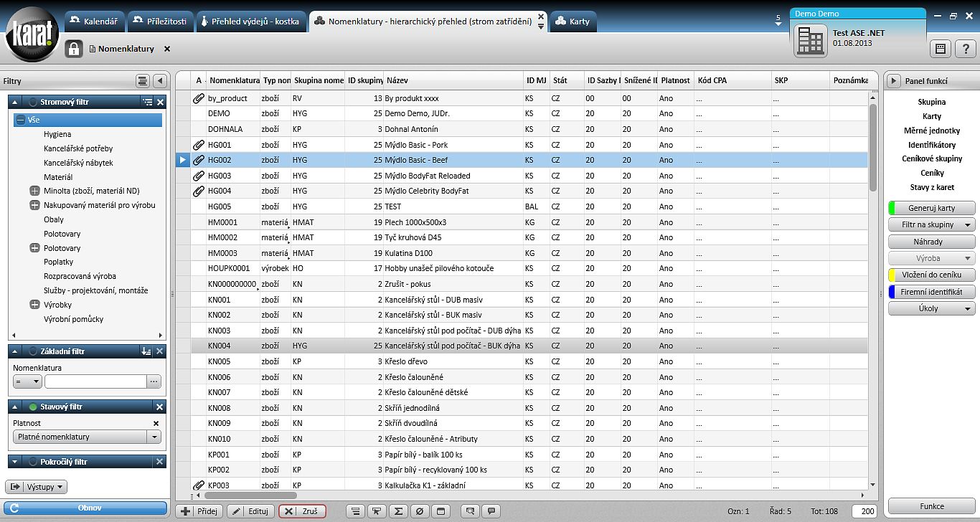Close the Stromový filtr section
Screen dimensions: 980x522
pos(160,103)
